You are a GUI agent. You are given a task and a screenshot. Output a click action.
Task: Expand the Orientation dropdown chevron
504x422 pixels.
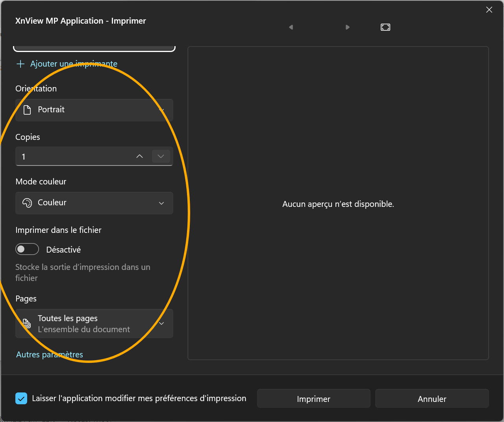coord(161,110)
